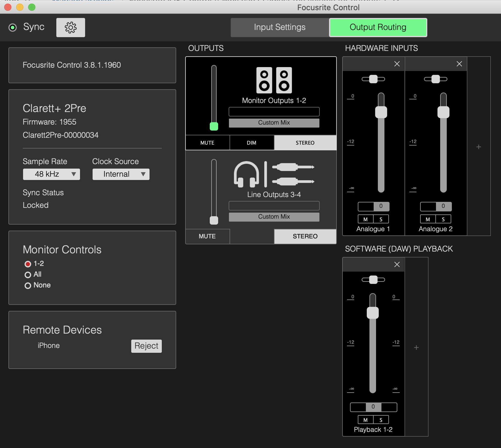Add a playback channel with the plus icon
This screenshot has width=501, height=448.
point(416,347)
